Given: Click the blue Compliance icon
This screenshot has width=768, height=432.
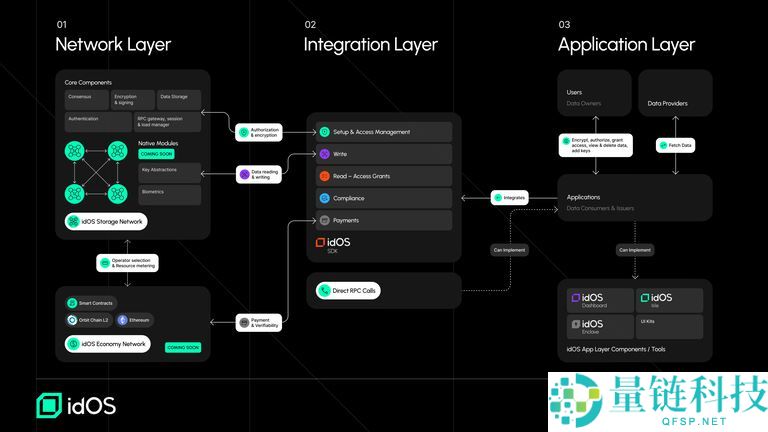Looking at the screenshot, I should (x=325, y=198).
